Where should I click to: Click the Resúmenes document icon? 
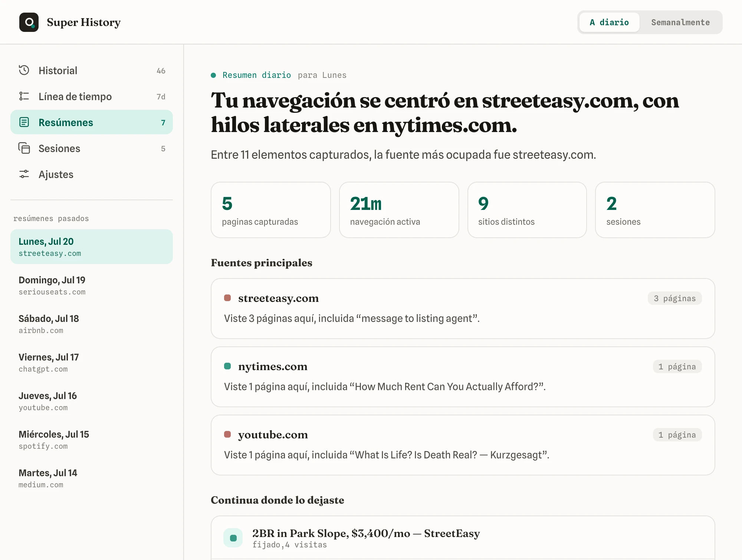tap(24, 122)
